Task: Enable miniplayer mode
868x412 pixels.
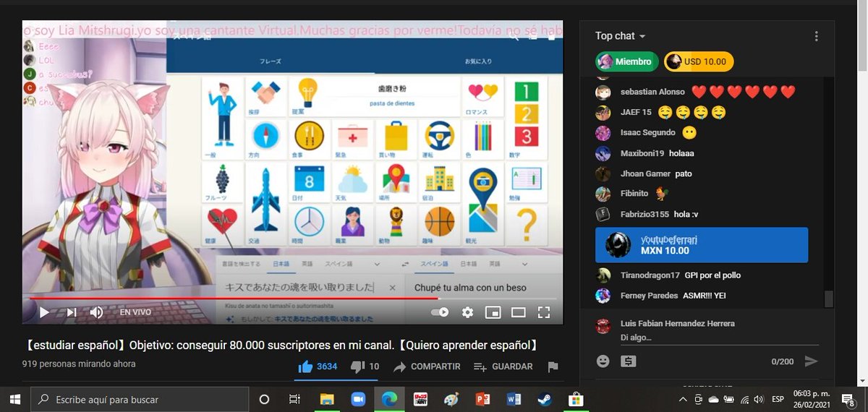Action: point(493,312)
